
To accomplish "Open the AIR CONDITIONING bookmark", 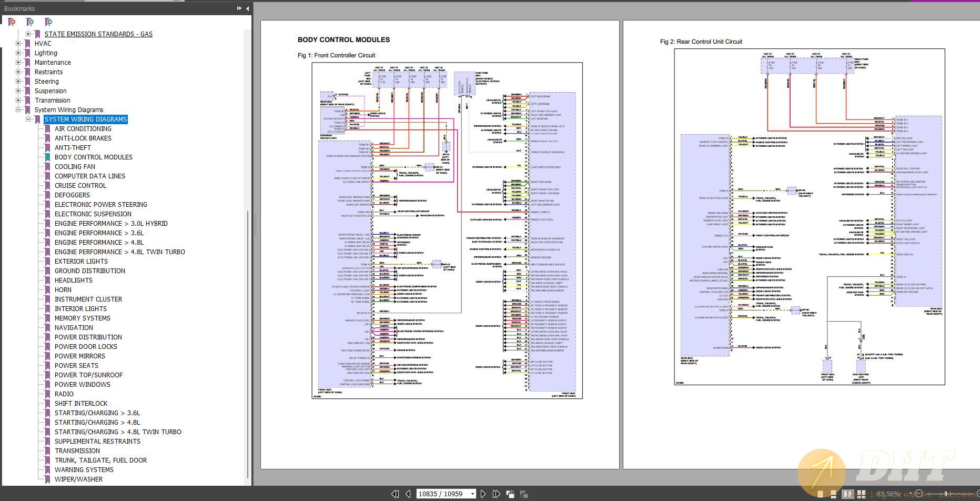I will click(x=83, y=129).
